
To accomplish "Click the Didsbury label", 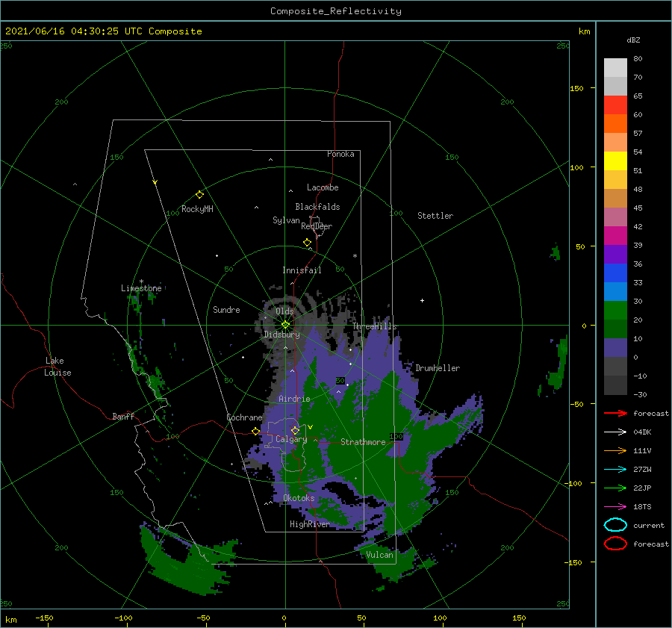I will tap(282, 335).
